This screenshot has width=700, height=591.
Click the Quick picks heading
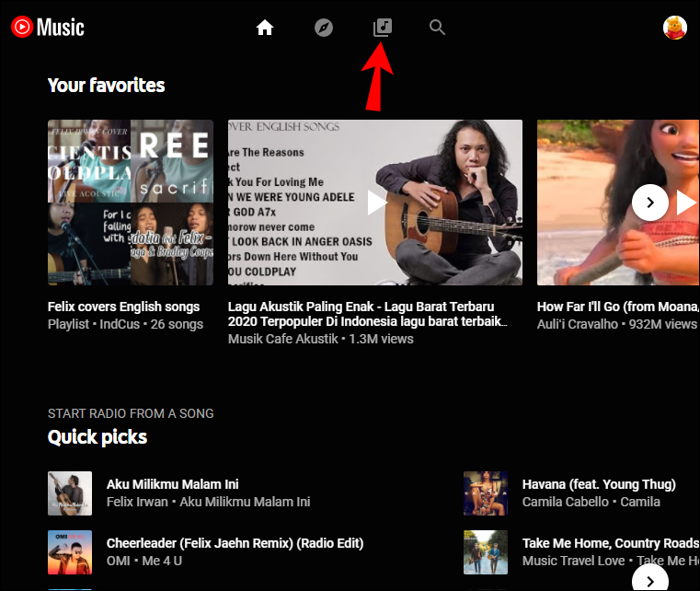98,437
